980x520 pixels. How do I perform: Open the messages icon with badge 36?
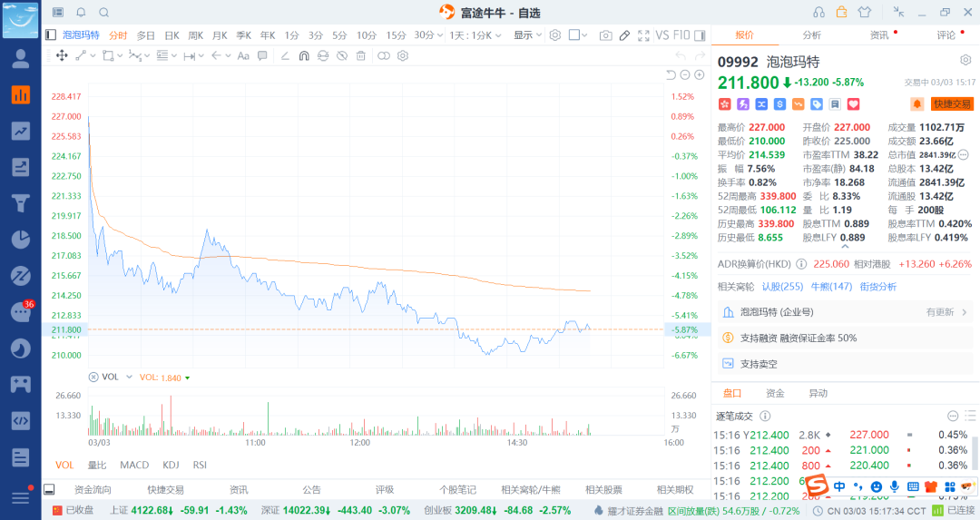[22, 310]
